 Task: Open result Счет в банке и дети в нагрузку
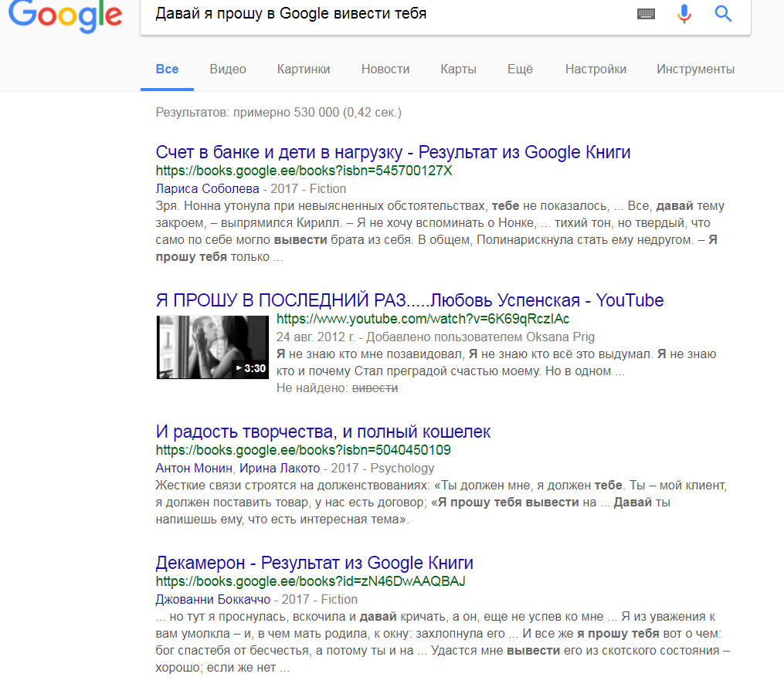[393, 152]
